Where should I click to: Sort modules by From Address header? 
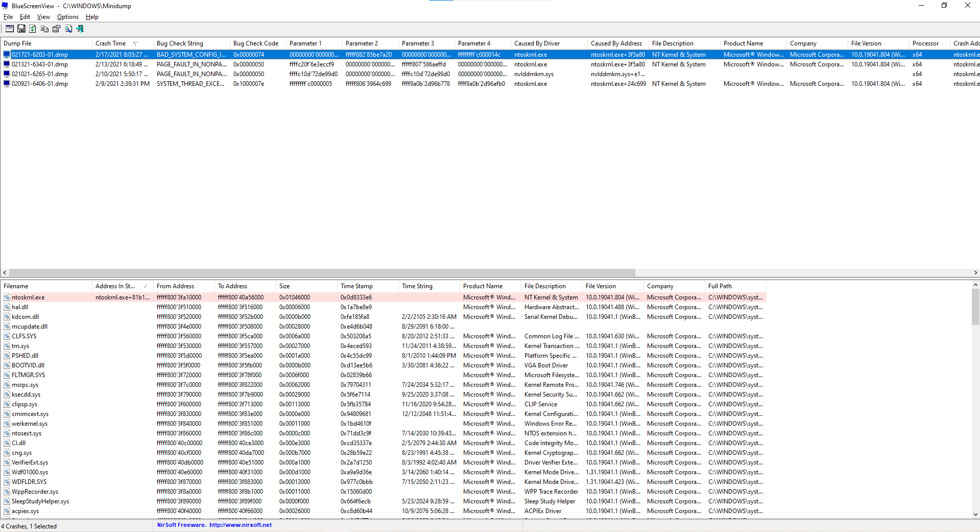(184, 286)
